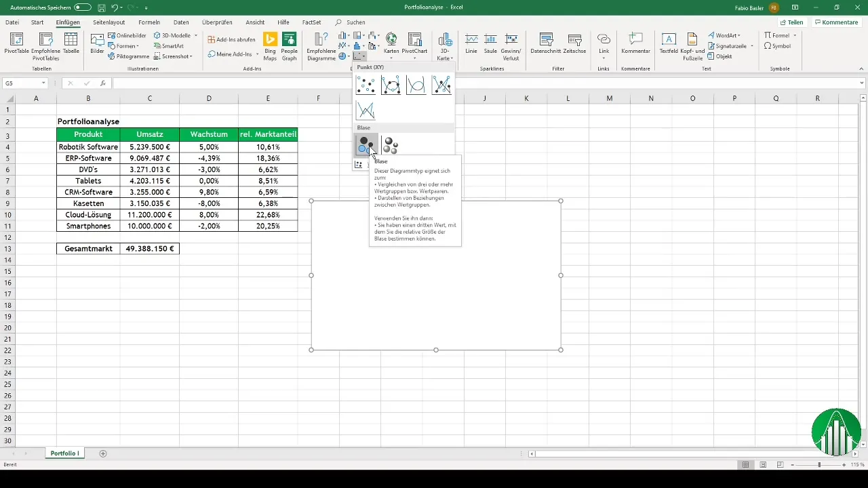Insert a Gewinn/Verlust sparkline

click(x=512, y=46)
